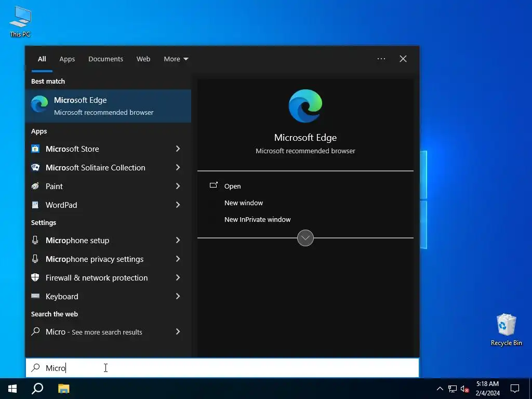The height and width of the screenshot is (399, 532).
Task: Choose New InPrivate window
Action: pos(258,220)
